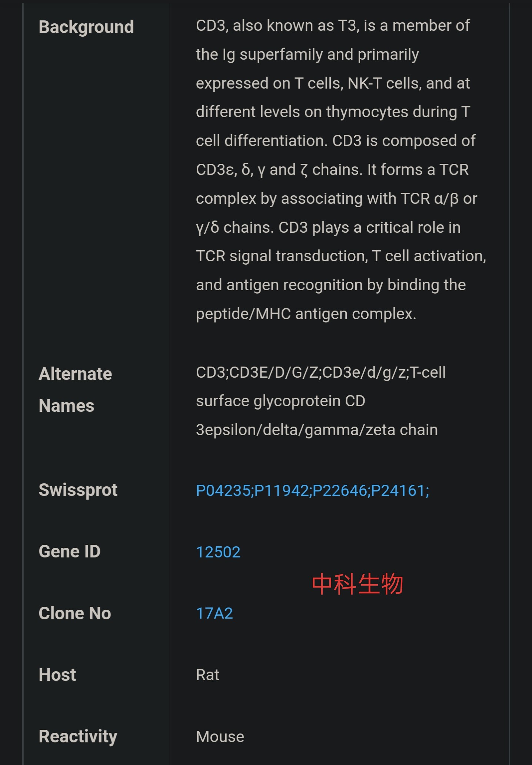Click the red 中科生物 watermark text
The width and height of the screenshot is (532, 765).
358,584
